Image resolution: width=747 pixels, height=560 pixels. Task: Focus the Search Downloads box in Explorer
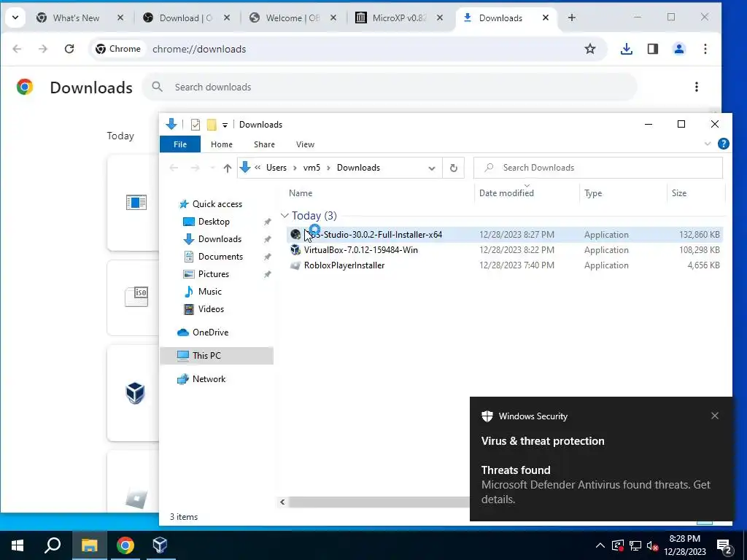pyautogui.click(x=598, y=168)
